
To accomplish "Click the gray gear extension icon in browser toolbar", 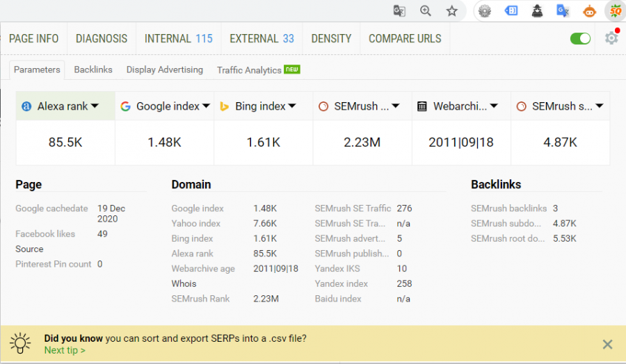I will tap(485, 10).
